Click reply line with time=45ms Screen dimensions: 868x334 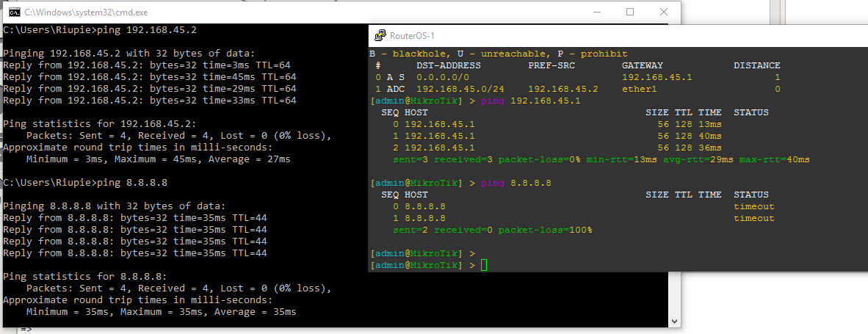click(150, 77)
